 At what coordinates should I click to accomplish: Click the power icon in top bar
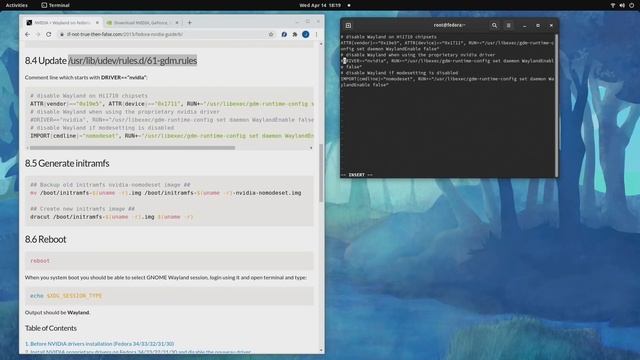[x=631, y=5]
